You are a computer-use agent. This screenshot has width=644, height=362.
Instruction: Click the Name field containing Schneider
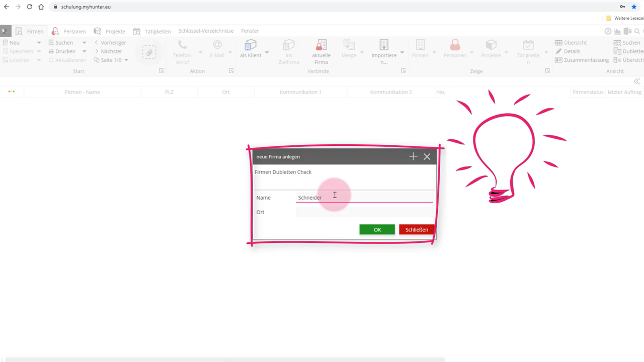click(364, 198)
